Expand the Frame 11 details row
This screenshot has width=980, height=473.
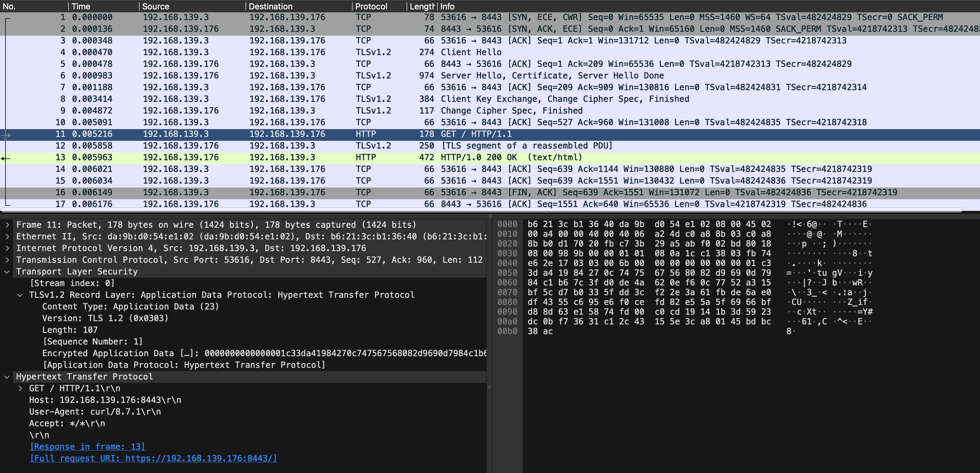pyautogui.click(x=7, y=225)
